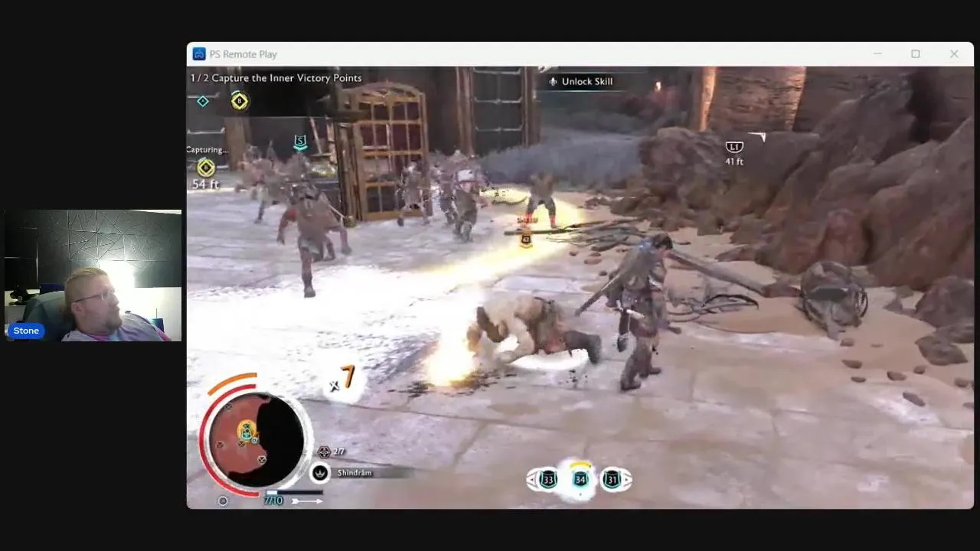
Task: Close the PS Remote Play window
Action: click(954, 54)
